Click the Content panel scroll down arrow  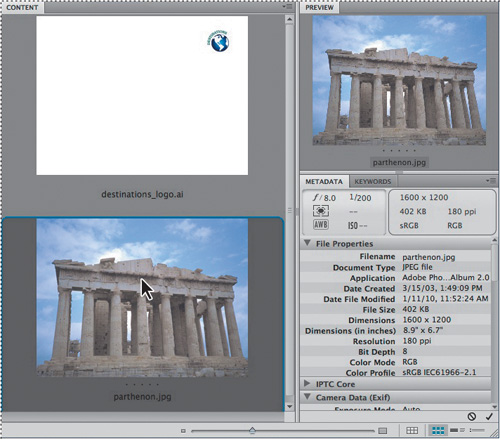(289, 407)
